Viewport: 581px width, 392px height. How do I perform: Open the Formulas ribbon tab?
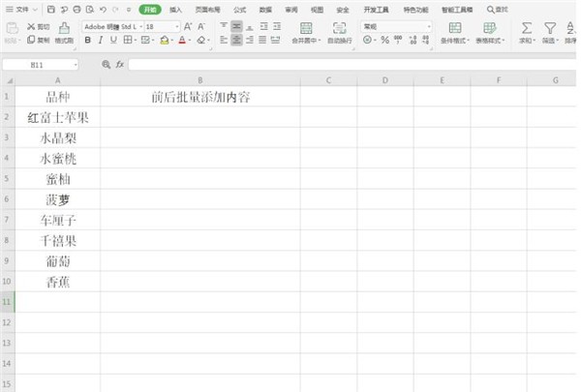[x=240, y=10]
